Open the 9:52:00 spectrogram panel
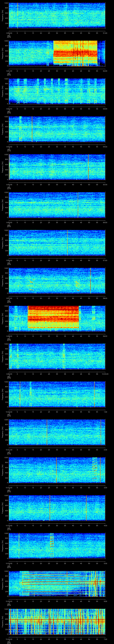The height and width of the screenshot is (644, 114). [57, 91]
